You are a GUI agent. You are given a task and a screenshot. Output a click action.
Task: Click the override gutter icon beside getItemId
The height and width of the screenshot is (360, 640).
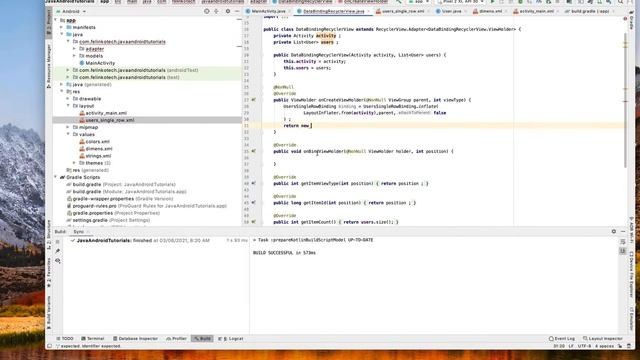[253, 202]
